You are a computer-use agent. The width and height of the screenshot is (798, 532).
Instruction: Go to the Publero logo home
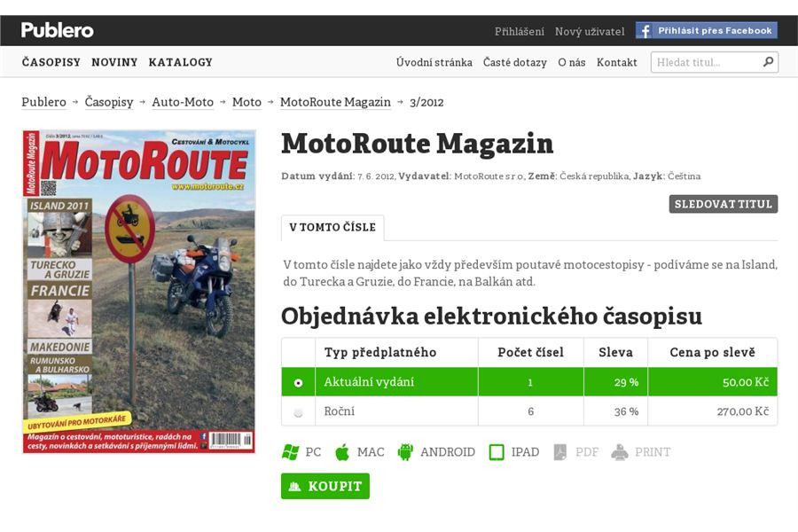pyautogui.click(x=58, y=30)
